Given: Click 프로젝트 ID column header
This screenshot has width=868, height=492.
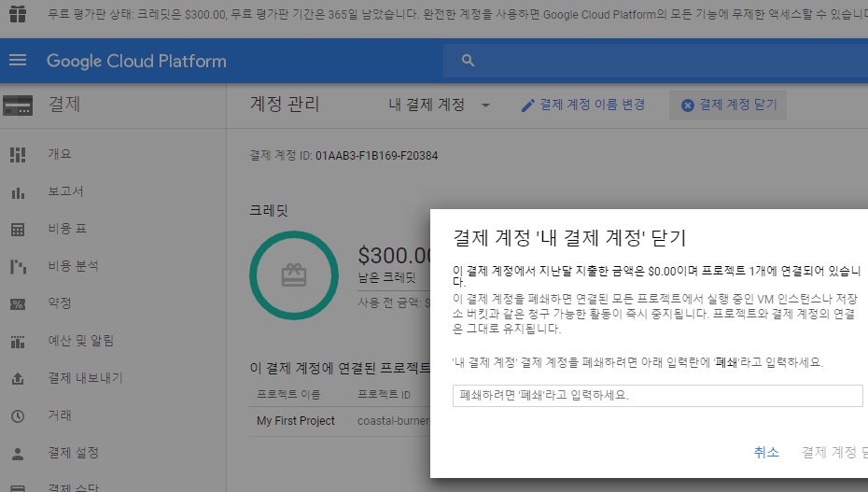Looking at the screenshot, I should click(385, 395).
